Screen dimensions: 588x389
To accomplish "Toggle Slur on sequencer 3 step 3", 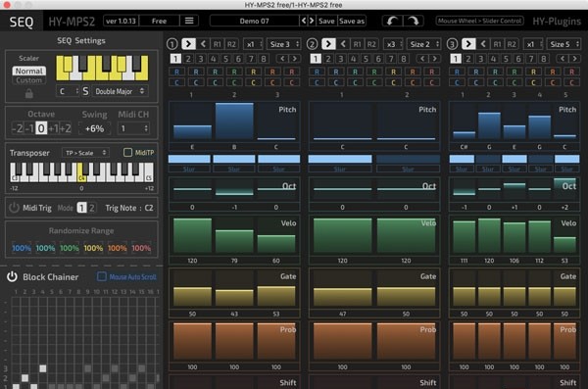I will (514, 170).
